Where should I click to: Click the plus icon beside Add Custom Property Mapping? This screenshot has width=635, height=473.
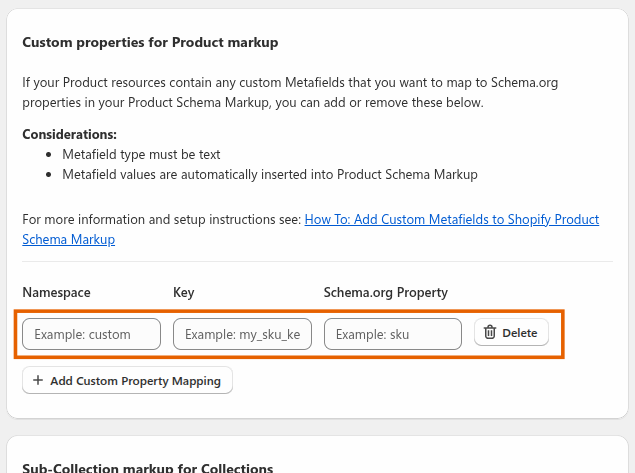[x=38, y=380]
